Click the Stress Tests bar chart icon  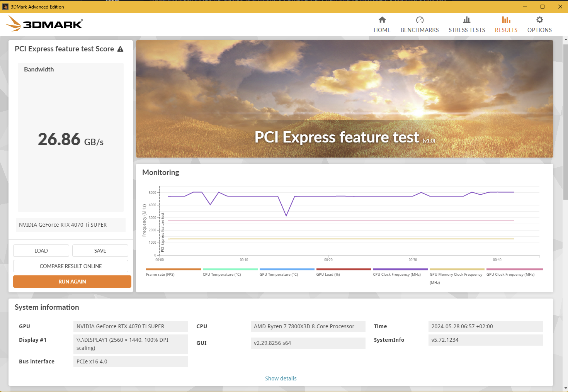click(x=467, y=20)
